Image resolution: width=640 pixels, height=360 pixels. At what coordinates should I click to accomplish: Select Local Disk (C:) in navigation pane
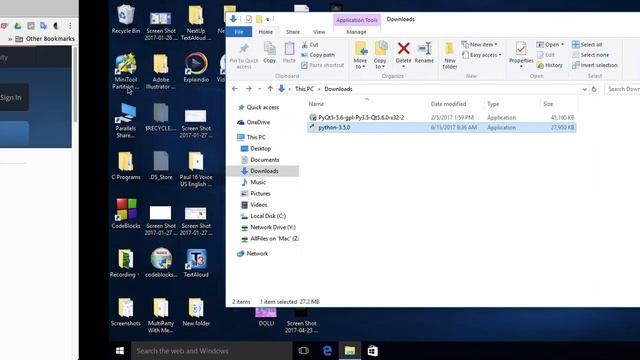[x=263, y=216]
